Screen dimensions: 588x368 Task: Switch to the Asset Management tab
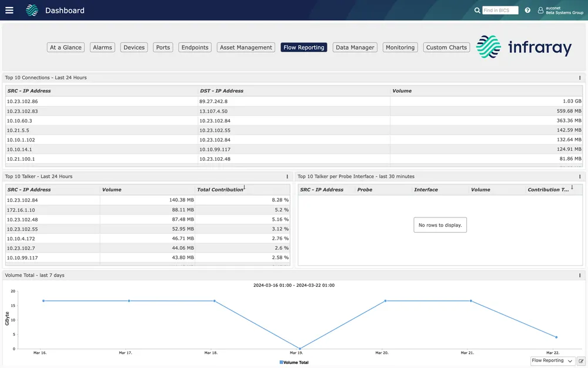(x=245, y=47)
